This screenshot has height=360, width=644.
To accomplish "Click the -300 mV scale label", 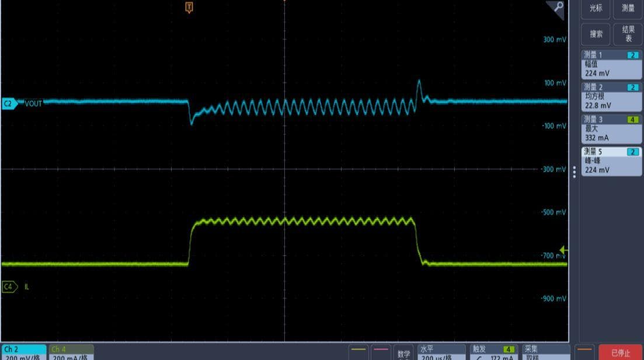I will point(554,169).
